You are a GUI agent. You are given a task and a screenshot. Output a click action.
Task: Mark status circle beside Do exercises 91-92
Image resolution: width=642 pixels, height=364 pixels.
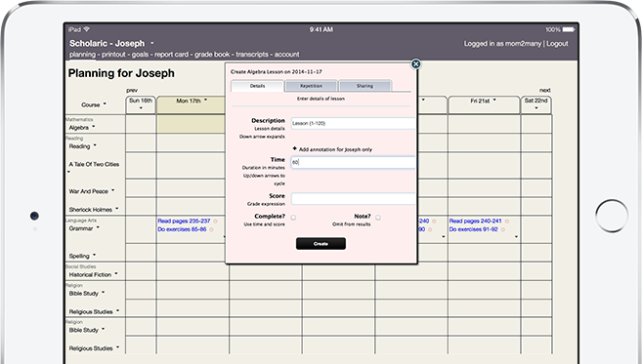click(503, 230)
